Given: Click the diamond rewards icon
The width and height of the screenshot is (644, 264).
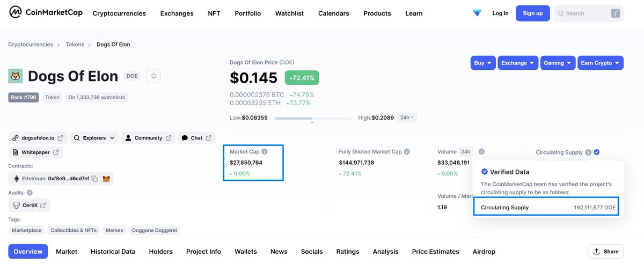Looking at the screenshot, I should point(477,13).
